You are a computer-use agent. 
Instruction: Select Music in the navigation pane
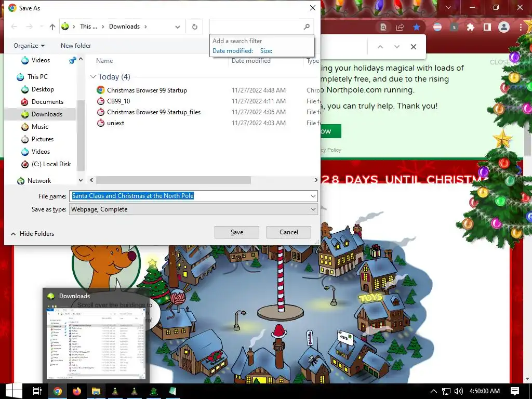click(x=39, y=127)
